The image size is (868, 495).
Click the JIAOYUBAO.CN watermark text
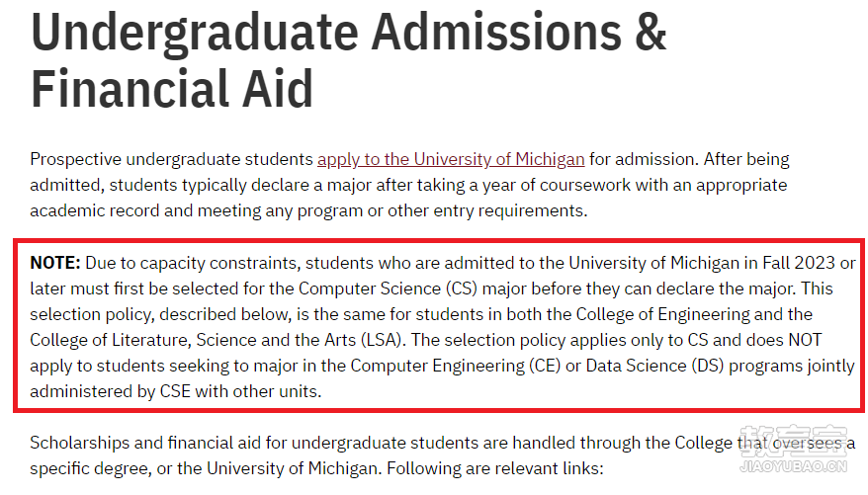[793, 465]
